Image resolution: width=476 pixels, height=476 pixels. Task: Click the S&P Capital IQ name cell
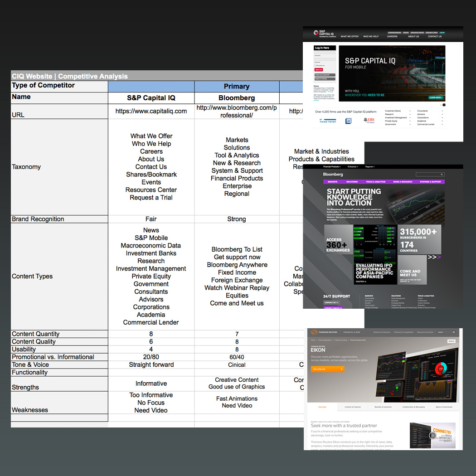151,98
